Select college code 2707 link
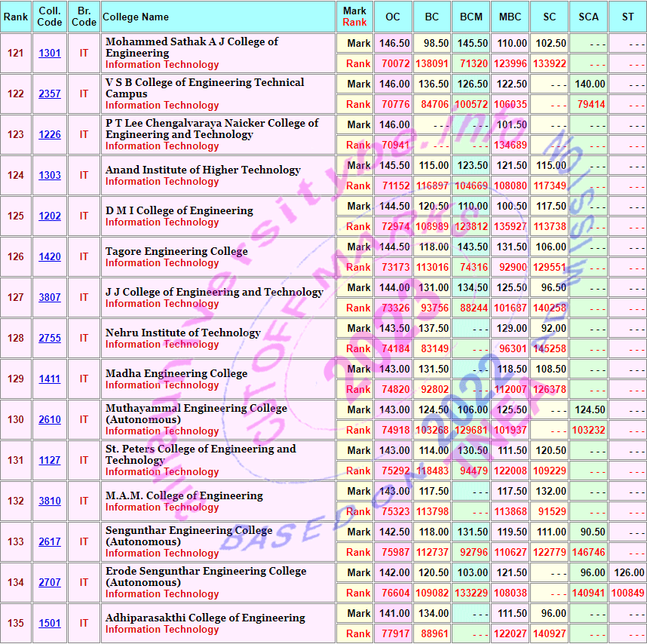The width and height of the screenshot is (647, 644). pos(50,583)
